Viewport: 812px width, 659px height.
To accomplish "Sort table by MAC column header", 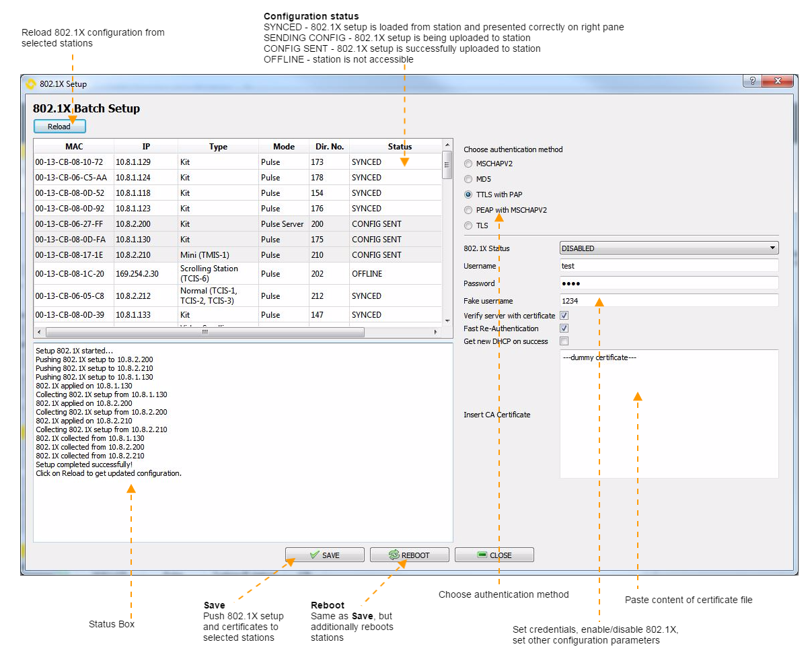I will pos(74,147).
